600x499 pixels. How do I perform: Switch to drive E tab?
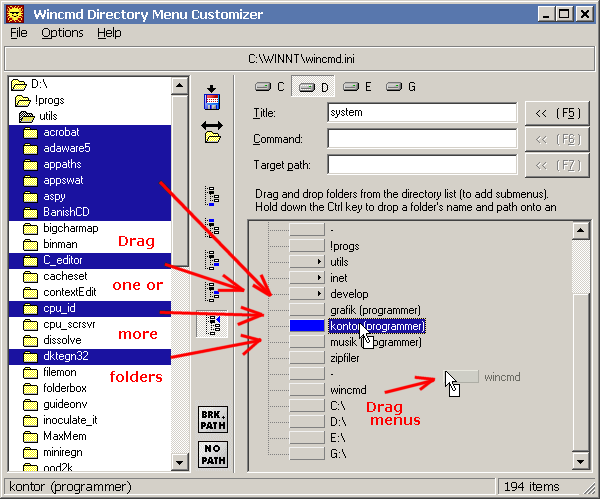pyautogui.click(x=357, y=87)
